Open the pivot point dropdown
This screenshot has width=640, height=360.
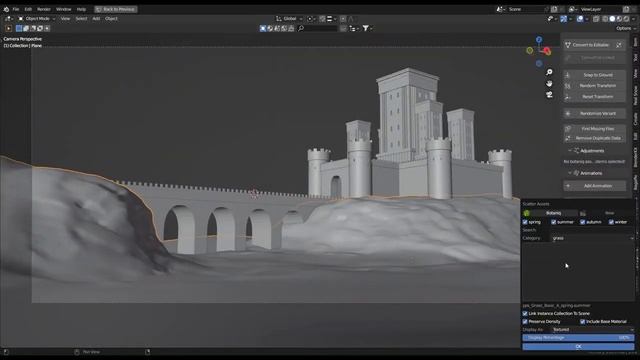click(311, 19)
